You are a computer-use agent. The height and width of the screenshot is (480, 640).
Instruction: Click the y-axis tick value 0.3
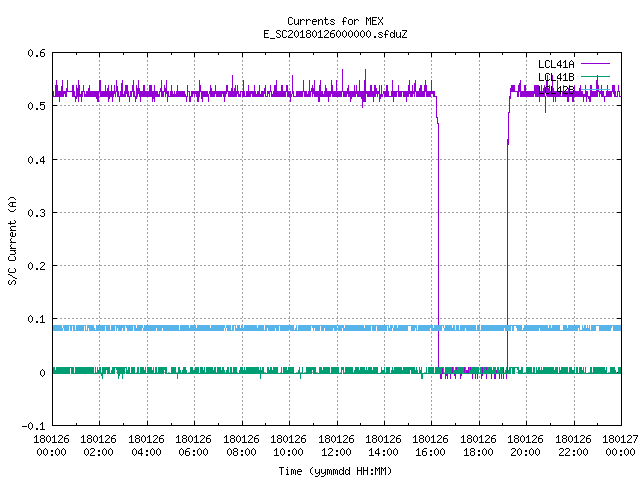tap(36, 213)
